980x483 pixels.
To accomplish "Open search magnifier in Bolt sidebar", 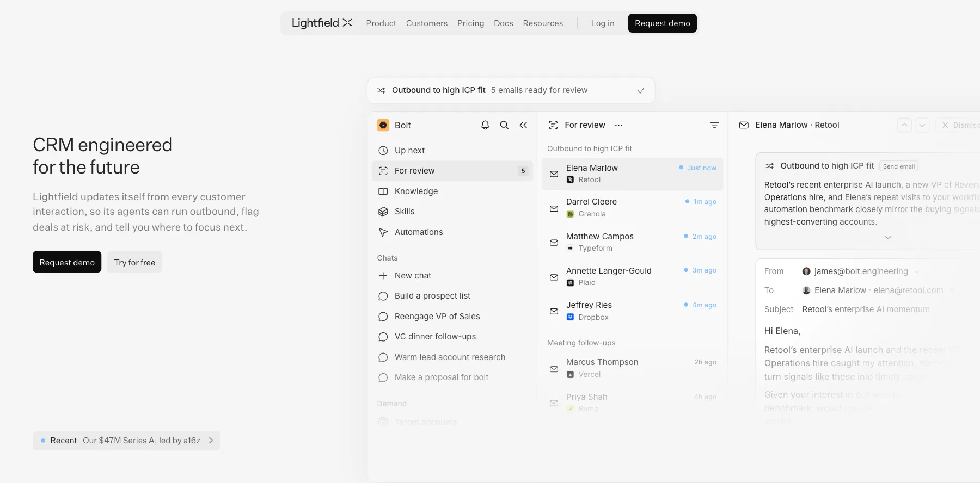I will tap(504, 125).
